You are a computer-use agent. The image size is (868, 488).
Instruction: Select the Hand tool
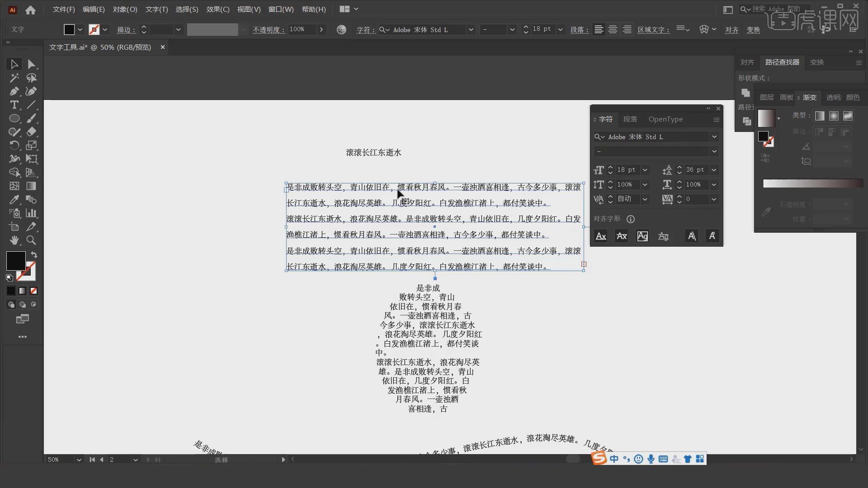pos(14,240)
